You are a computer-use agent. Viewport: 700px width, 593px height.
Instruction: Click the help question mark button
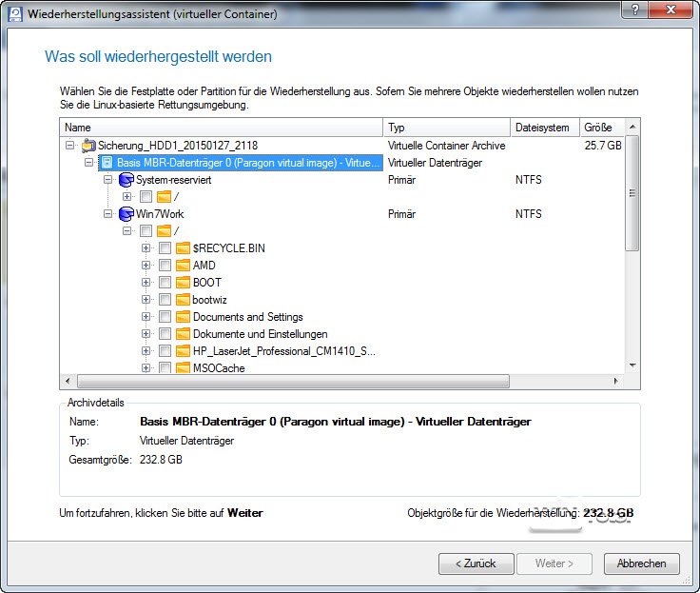click(634, 10)
